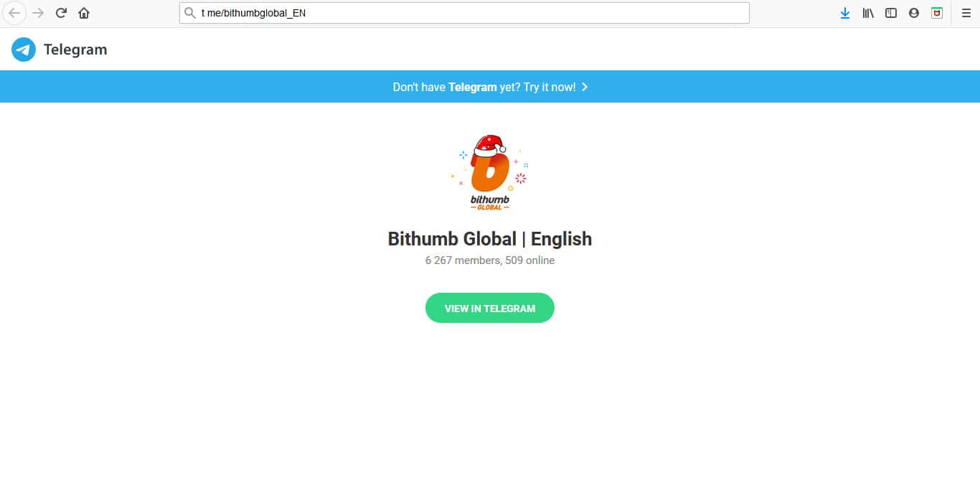Focus the address bar URL field
Screen dimensions: 980x503
[x=464, y=13]
